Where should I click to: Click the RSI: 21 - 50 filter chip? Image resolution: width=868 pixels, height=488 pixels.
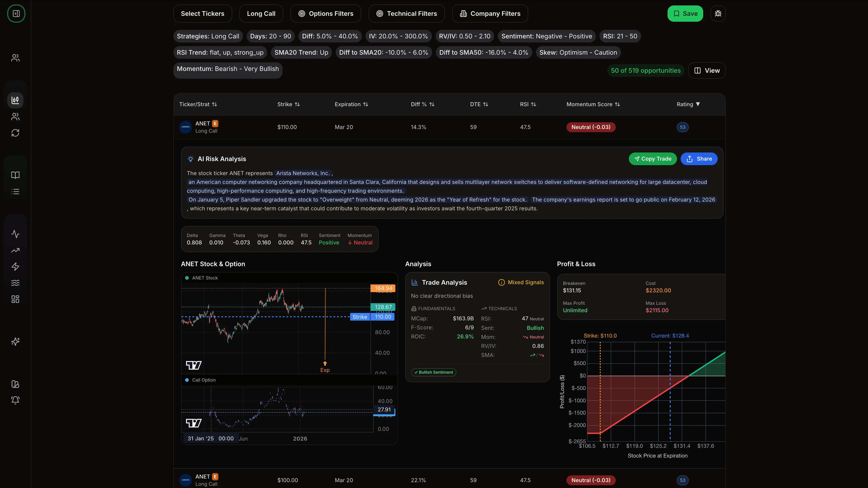click(620, 36)
